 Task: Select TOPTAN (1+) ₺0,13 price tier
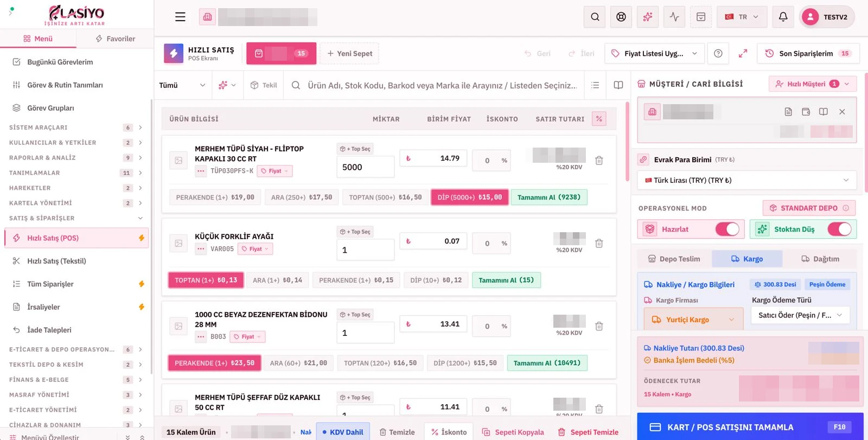(206, 280)
